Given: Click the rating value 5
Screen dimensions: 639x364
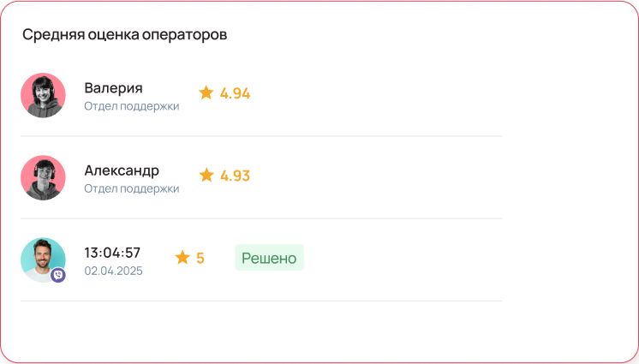Looking at the screenshot, I should click(200, 257).
